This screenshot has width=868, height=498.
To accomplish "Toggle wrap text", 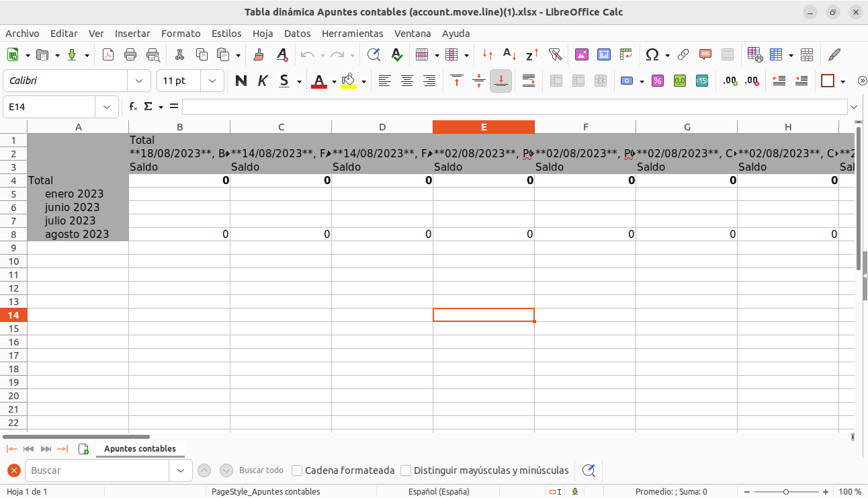I will click(529, 81).
